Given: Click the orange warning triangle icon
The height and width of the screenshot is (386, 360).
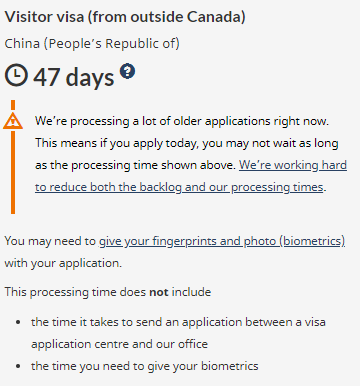Looking at the screenshot, I should click(x=13, y=121).
